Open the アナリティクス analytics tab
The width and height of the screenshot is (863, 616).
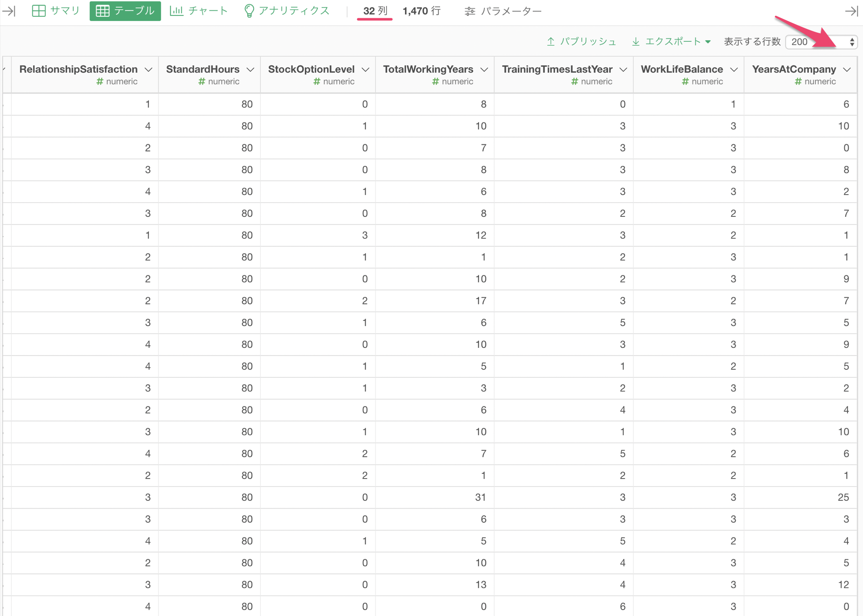tap(287, 11)
